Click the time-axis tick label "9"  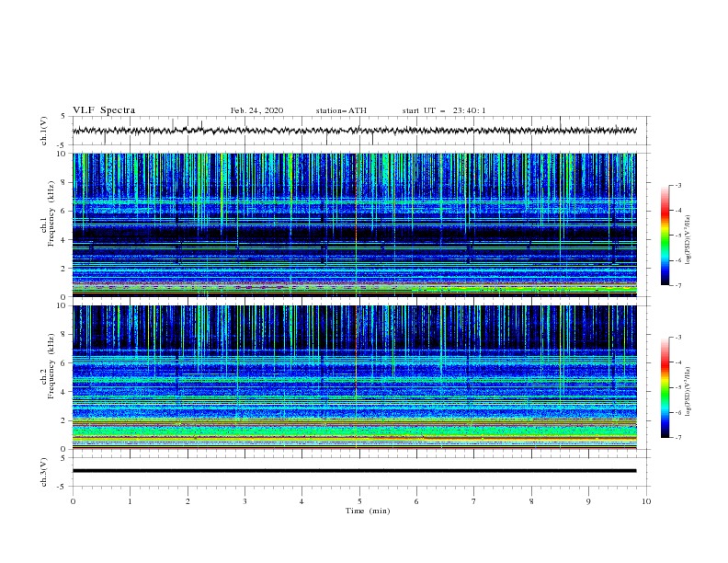pos(588,501)
